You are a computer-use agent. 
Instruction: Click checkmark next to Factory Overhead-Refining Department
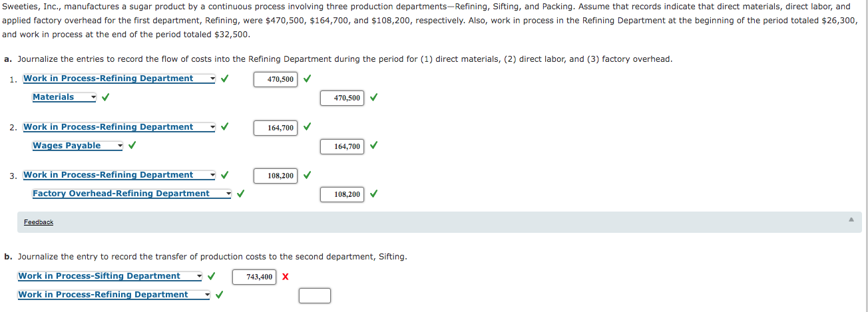click(240, 194)
